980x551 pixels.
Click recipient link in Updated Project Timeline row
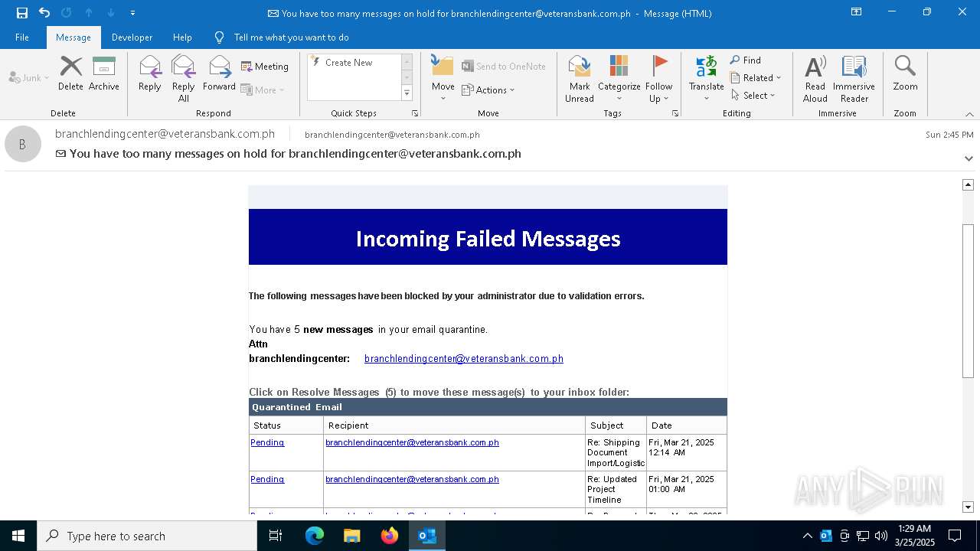pyautogui.click(x=412, y=479)
